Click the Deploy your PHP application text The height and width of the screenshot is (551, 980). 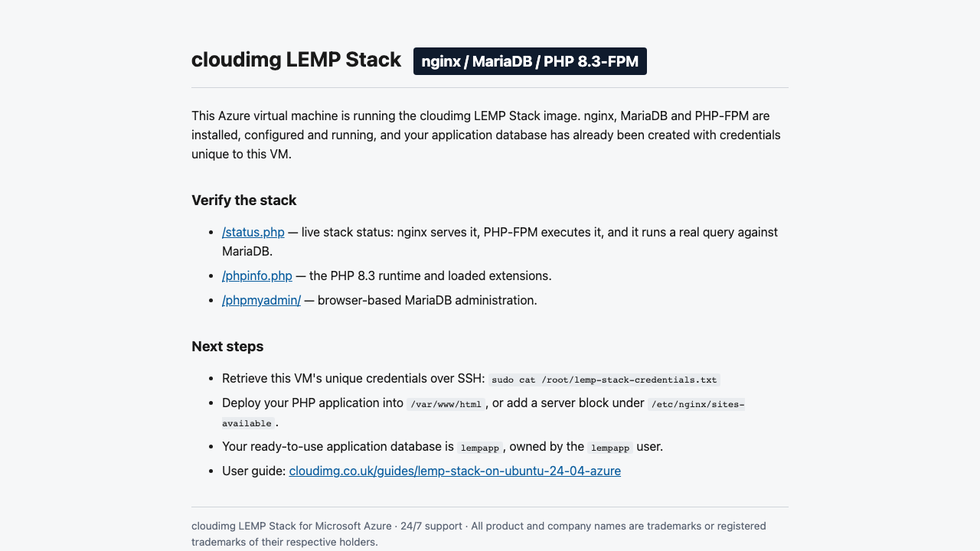click(312, 403)
